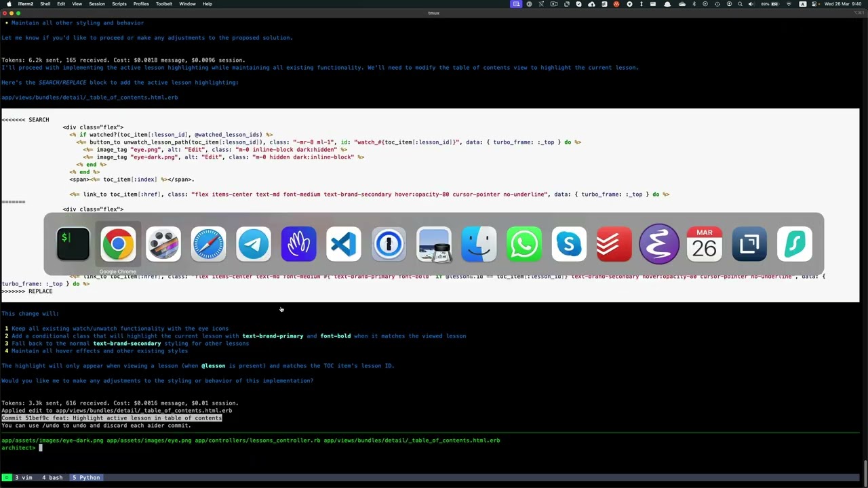Click the <<<<<<< SEARCH marker

[x=25, y=120]
